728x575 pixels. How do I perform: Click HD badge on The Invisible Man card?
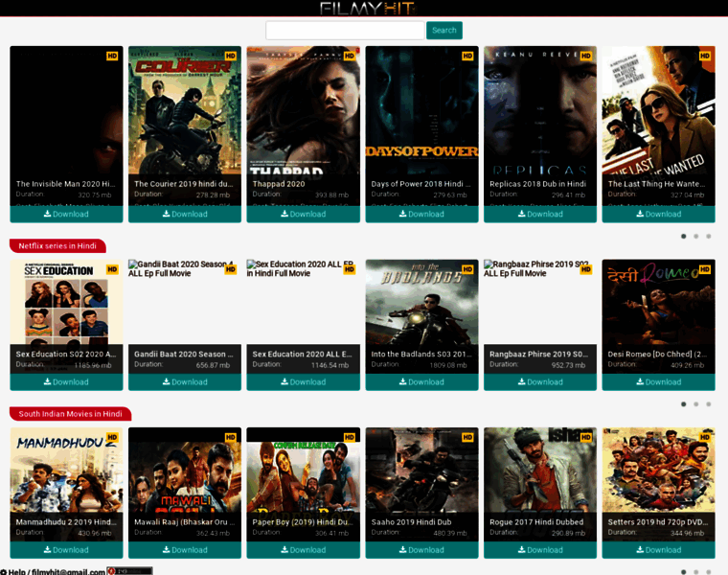pyautogui.click(x=112, y=56)
